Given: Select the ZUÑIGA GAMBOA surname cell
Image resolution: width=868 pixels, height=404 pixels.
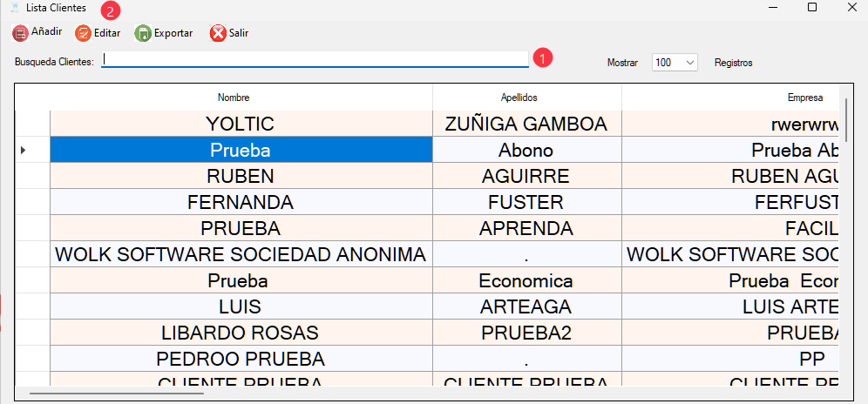Looking at the screenshot, I should point(526,124).
